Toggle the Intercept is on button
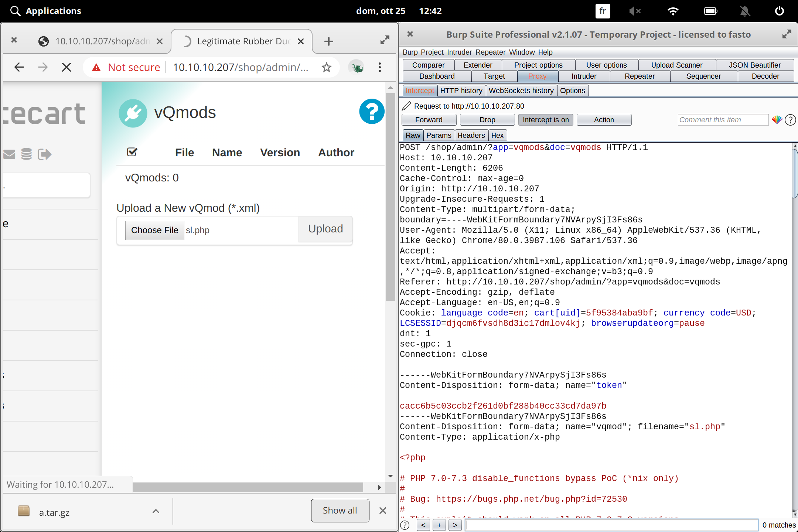This screenshot has width=798, height=532. (x=545, y=120)
